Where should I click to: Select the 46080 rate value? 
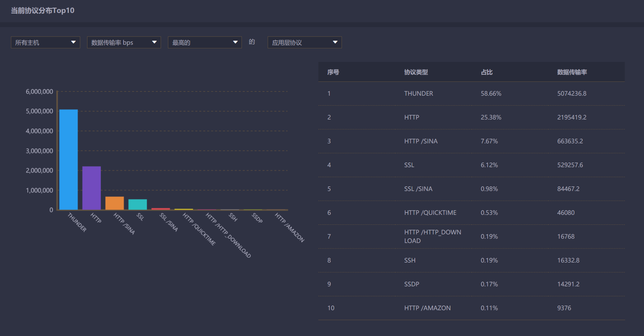coord(566,212)
